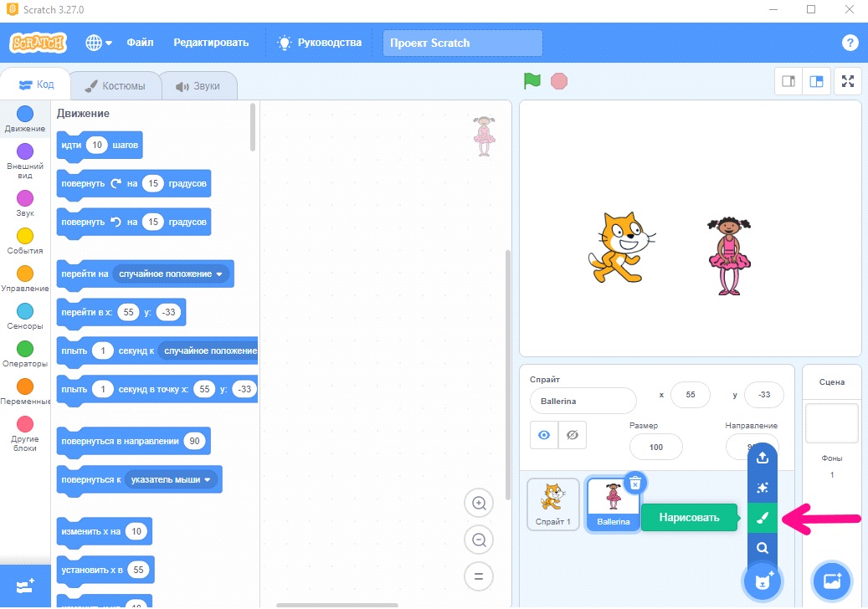Open Руководства tutorials
This screenshot has height=609, width=868.
pyautogui.click(x=320, y=43)
